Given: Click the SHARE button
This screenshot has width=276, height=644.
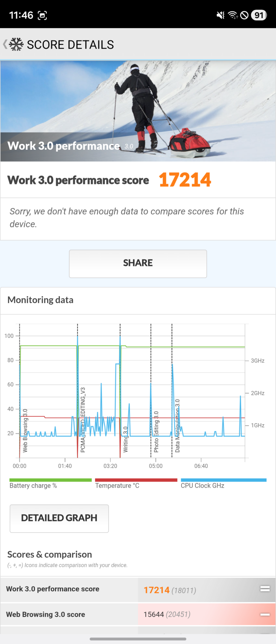Looking at the screenshot, I should click(x=138, y=263).
